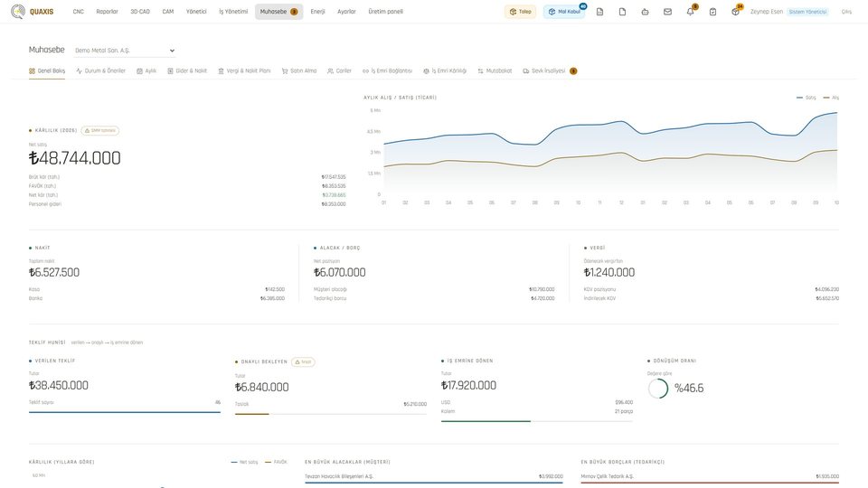Click the total cash value ₺6.527.500
This screenshot has height=488, width=868.
coord(54,272)
